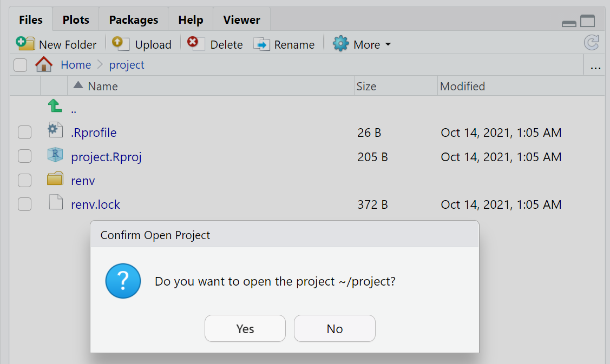The height and width of the screenshot is (364, 610).
Task: Open the path ellipsis browse button
Action: (x=595, y=67)
